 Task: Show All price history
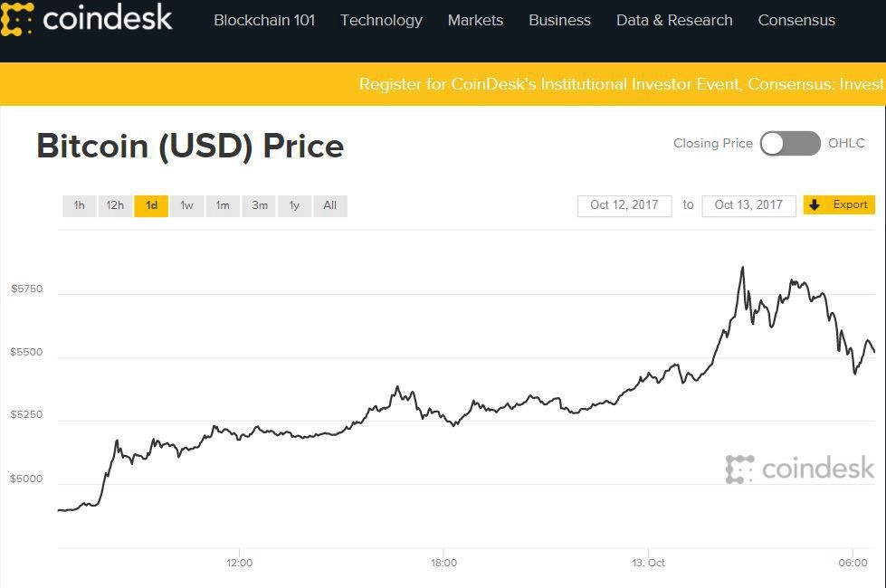click(330, 206)
